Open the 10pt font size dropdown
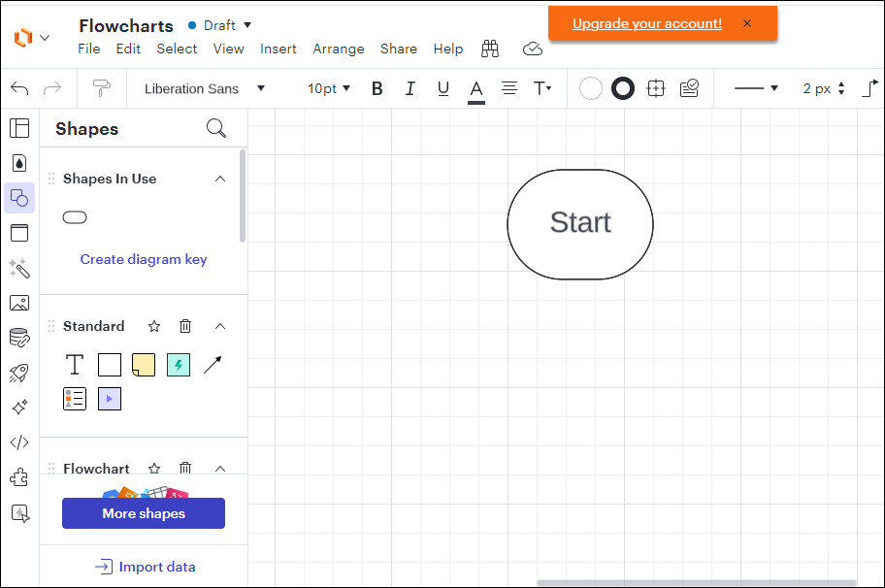This screenshot has width=885, height=588. (329, 88)
